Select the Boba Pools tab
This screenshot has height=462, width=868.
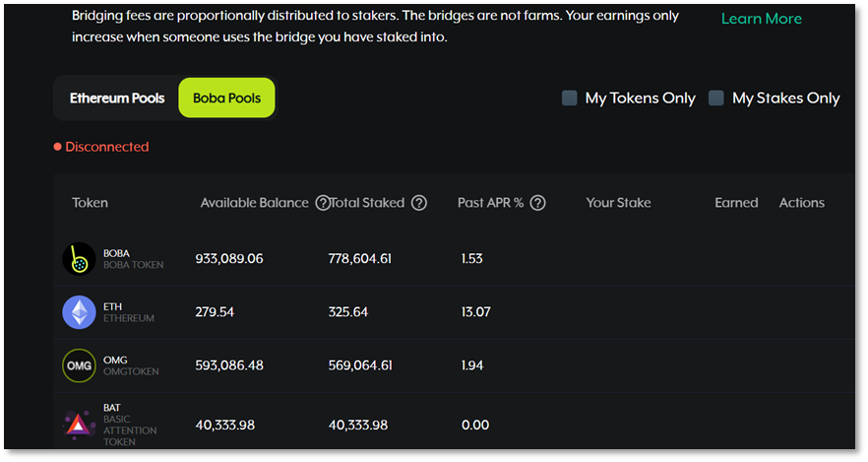(x=226, y=99)
